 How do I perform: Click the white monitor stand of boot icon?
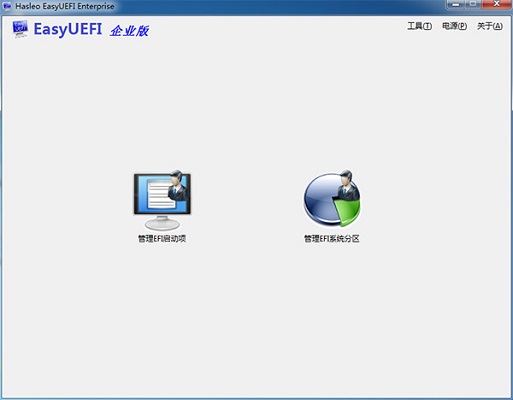coord(162,222)
